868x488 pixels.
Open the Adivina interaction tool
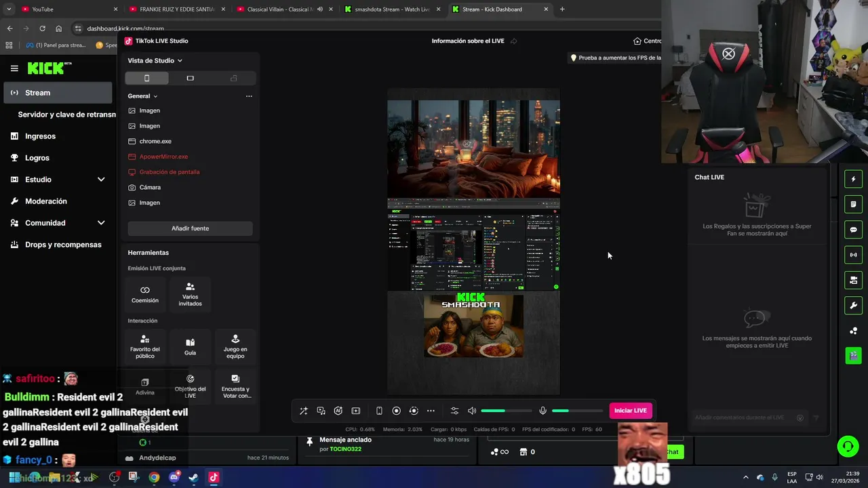(x=145, y=386)
